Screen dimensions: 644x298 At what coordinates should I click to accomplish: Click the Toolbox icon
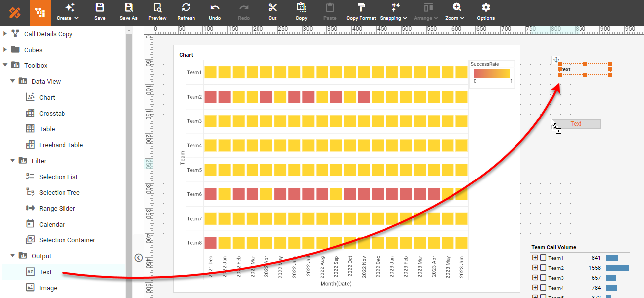point(15,65)
